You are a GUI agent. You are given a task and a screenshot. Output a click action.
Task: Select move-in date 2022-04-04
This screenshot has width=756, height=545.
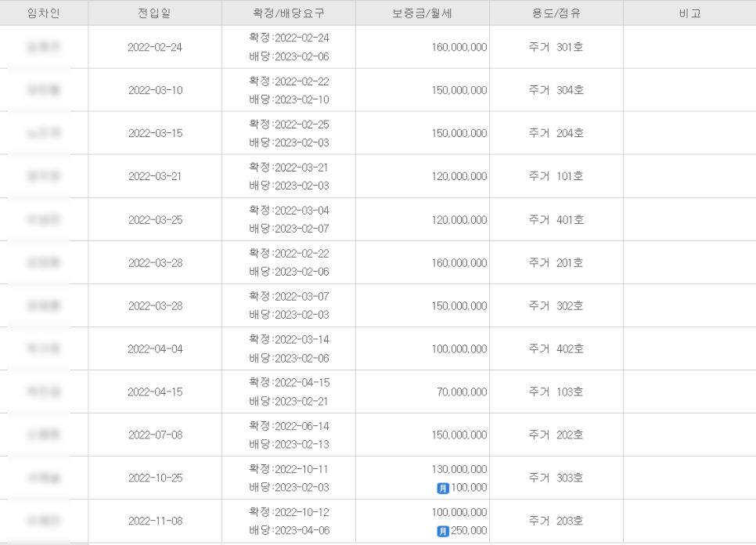coord(155,348)
